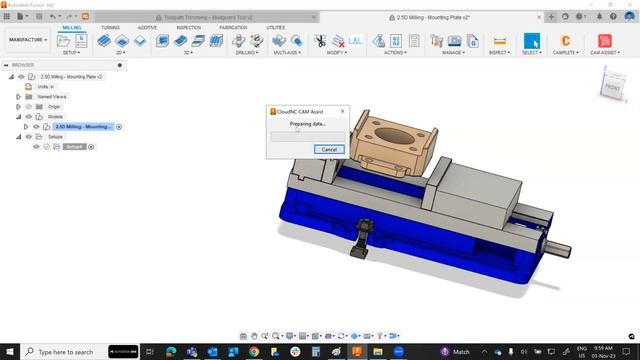Open the notifications bell icon
Image resolution: width=640 pixels, height=360 pixels.
coord(599,17)
